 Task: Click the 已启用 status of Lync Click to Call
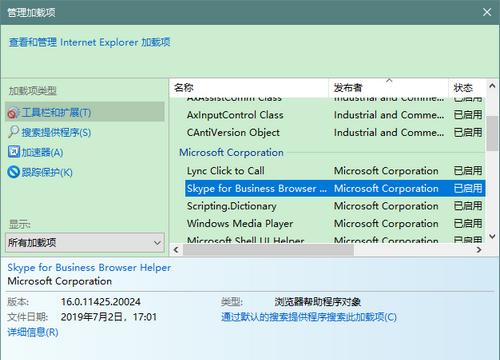(x=468, y=171)
